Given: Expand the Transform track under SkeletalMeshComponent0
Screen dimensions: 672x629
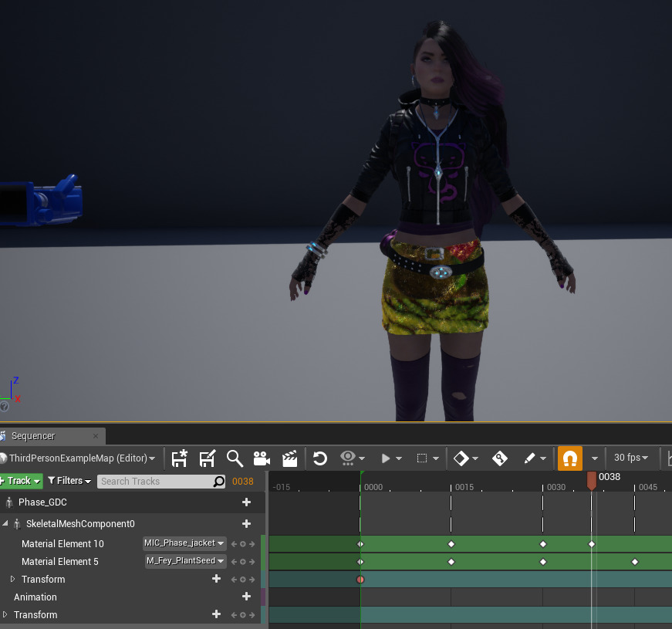Looking at the screenshot, I should point(12,580).
